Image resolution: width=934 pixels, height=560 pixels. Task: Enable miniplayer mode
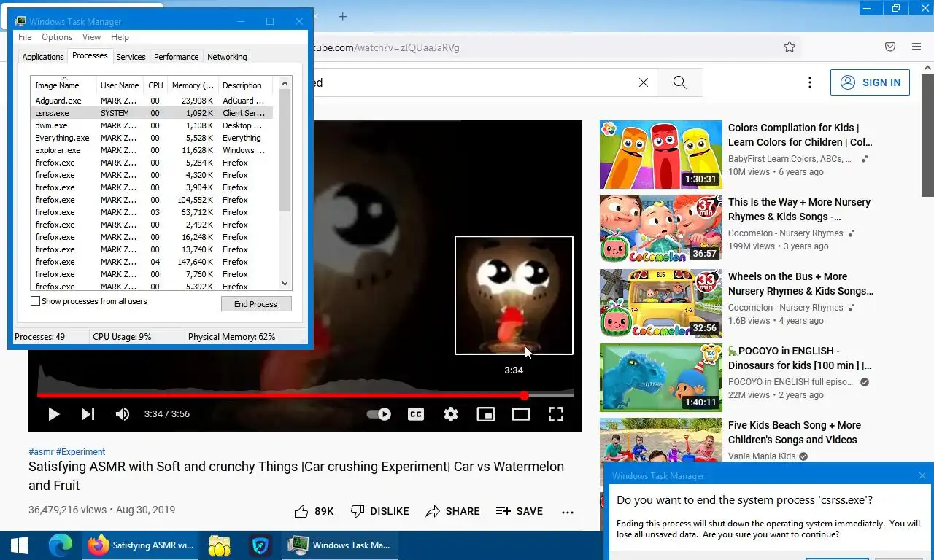coord(486,414)
